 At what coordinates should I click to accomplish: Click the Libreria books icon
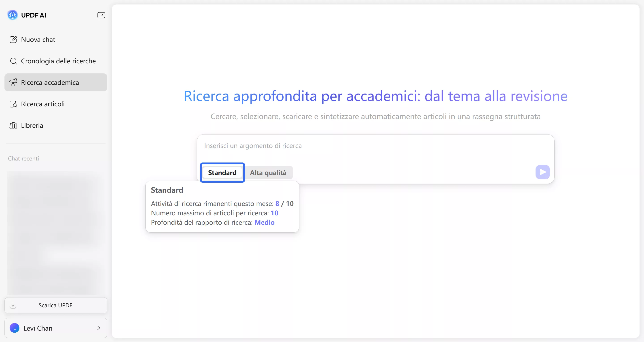tap(13, 125)
